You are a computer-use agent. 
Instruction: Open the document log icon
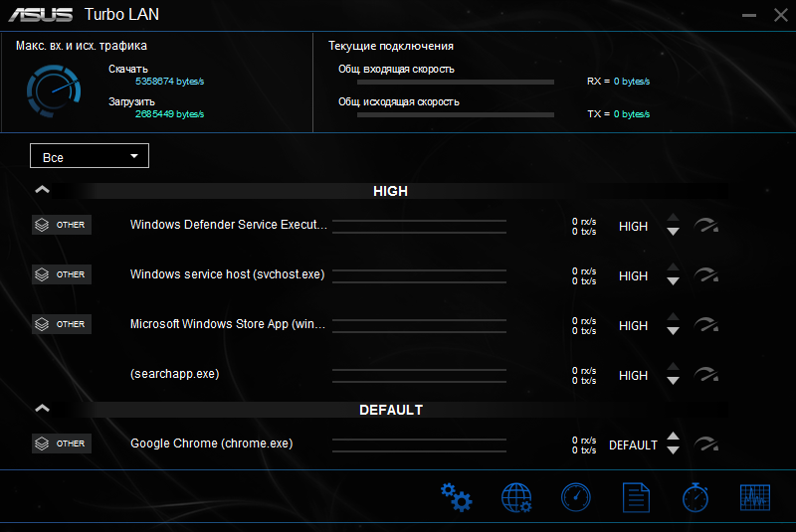tap(636, 497)
